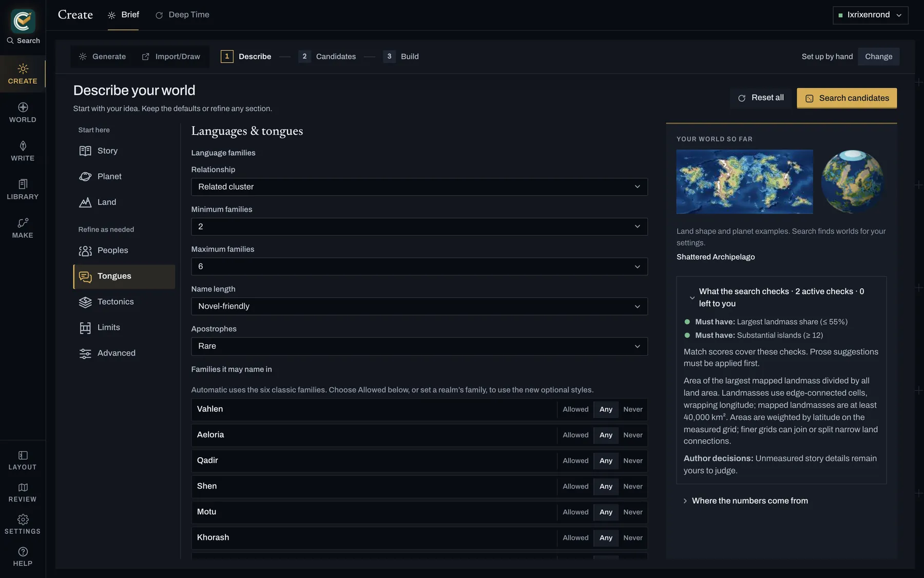This screenshot has width=924, height=578.
Task: Open the Review map section
Action: click(x=23, y=492)
